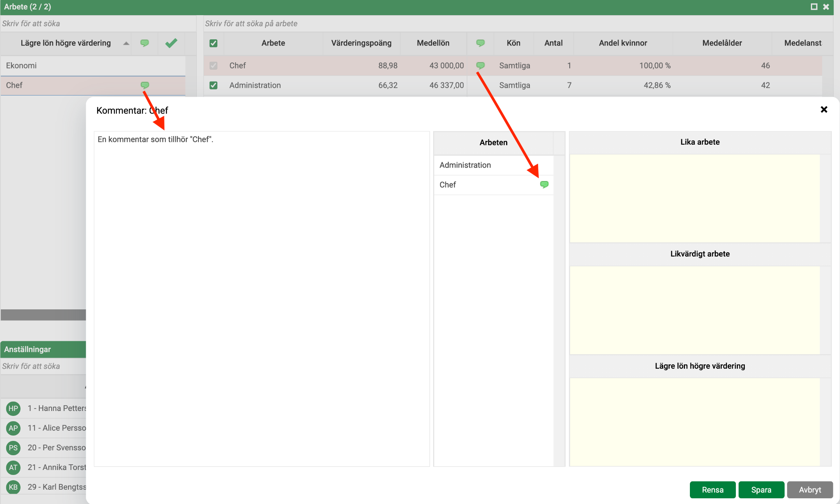Click AT avatar for Annika Torst

click(x=14, y=467)
